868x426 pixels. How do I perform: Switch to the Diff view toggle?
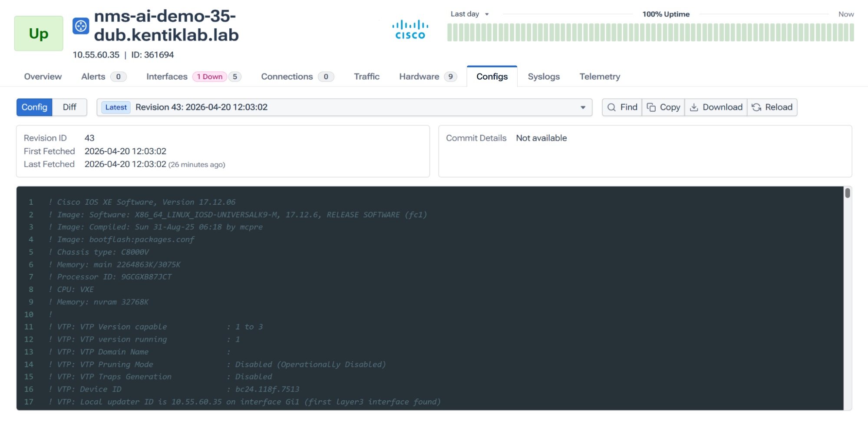pos(69,107)
